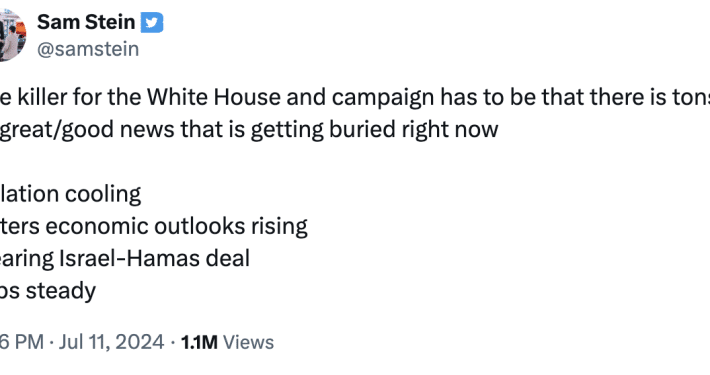The width and height of the screenshot is (710, 375).
Task: Click the word "cooling" in the list
Action: tap(103, 195)
